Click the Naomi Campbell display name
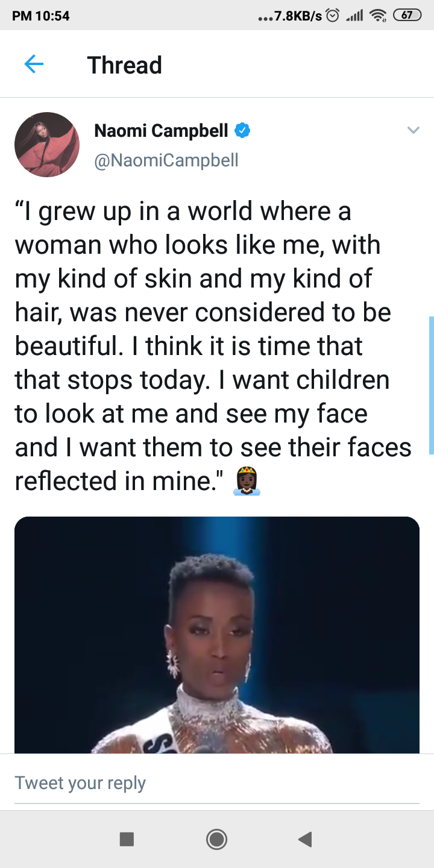This screenshot has height=868, width=434. [x=161, y=130]
